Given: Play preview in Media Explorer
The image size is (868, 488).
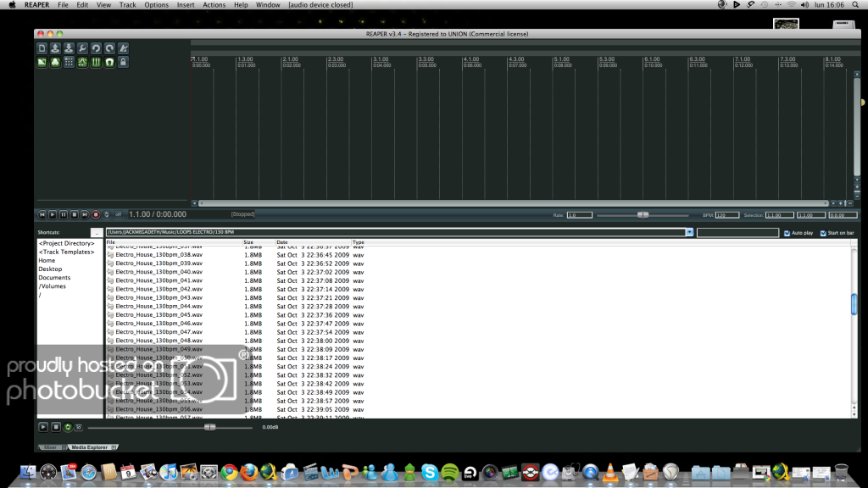Looking at the screenshot, I should click(x=43, y=427).
